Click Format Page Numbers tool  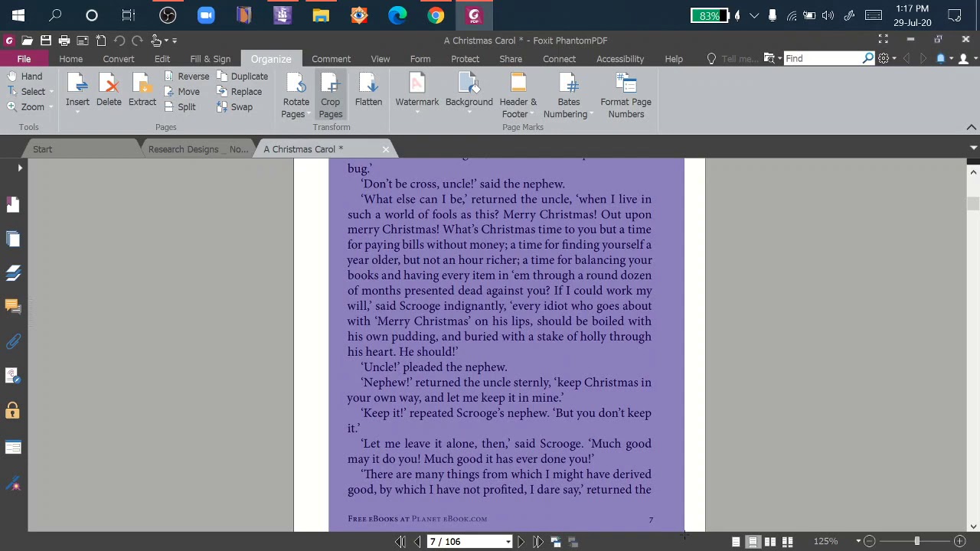tap(626, 96)
